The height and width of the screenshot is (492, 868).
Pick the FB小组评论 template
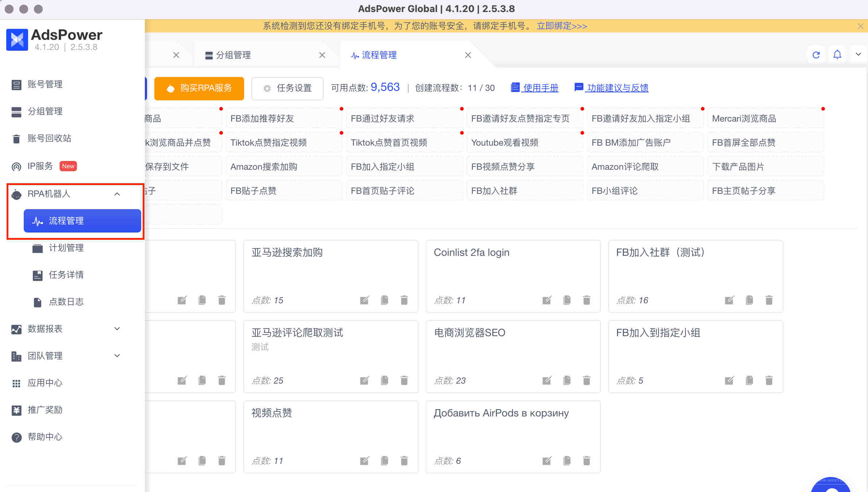[x=645, y=191]
